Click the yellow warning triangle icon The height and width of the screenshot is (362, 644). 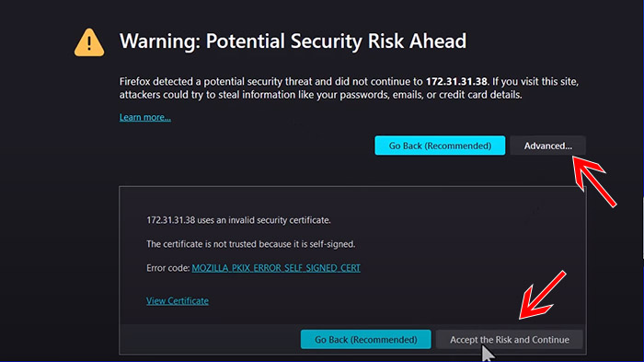click(89, 42)
